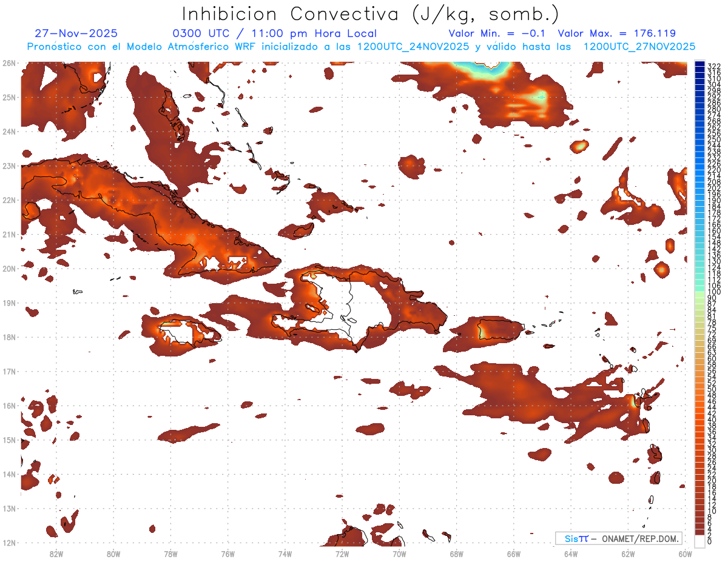Click the 72W longitude label
This screenshot has width=728, height=562.
click(x=342, y=553)
